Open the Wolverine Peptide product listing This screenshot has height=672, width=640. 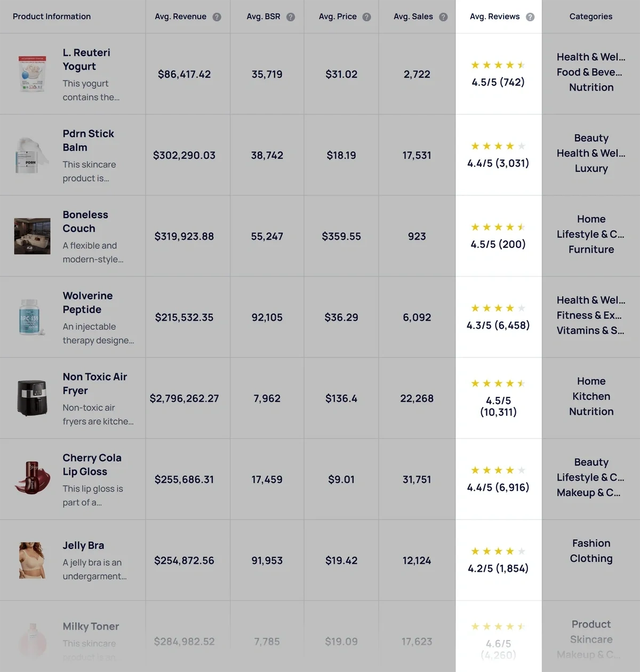click(88, 302)
